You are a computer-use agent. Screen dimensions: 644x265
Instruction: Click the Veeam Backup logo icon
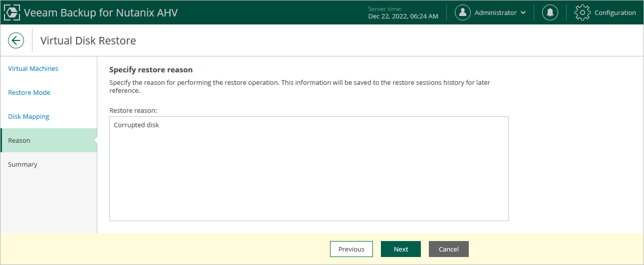click(x=12, y=12)
